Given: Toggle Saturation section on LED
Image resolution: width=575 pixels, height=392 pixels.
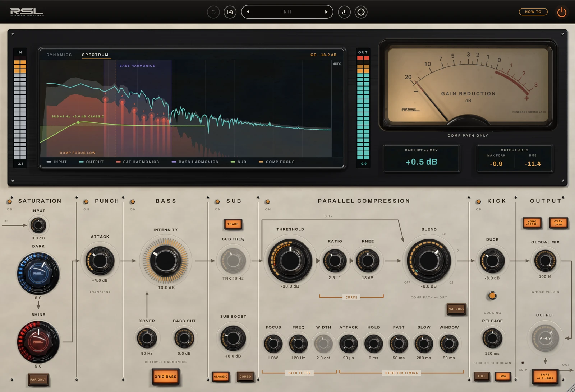Looking at the screenshot, I should [x=10, y=202].
